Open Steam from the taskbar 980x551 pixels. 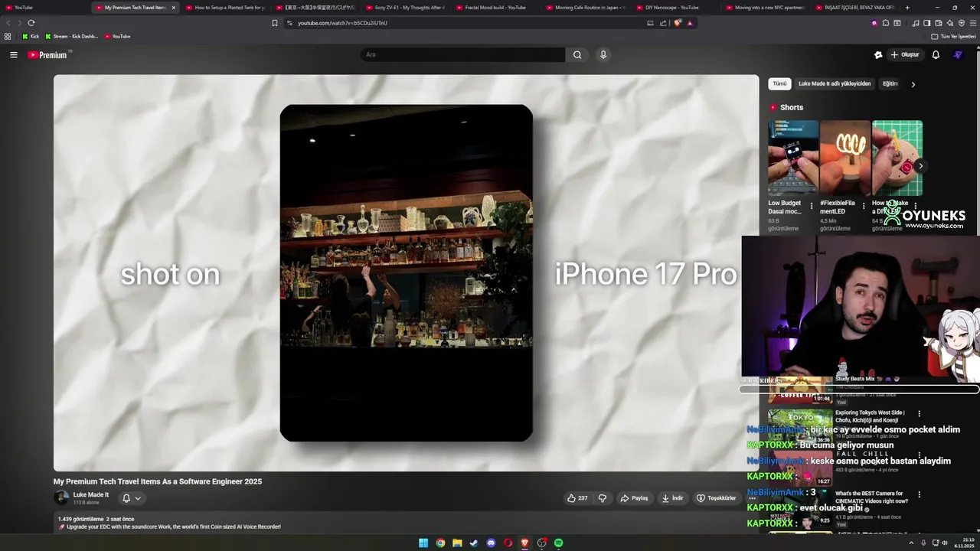pos(474,543)
